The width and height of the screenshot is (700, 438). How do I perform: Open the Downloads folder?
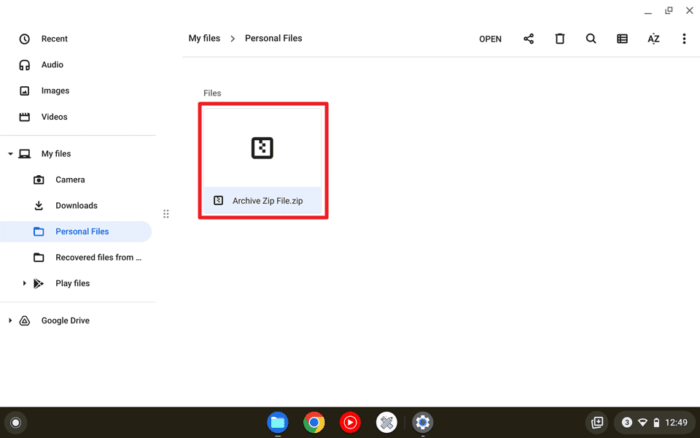(76, 205)
